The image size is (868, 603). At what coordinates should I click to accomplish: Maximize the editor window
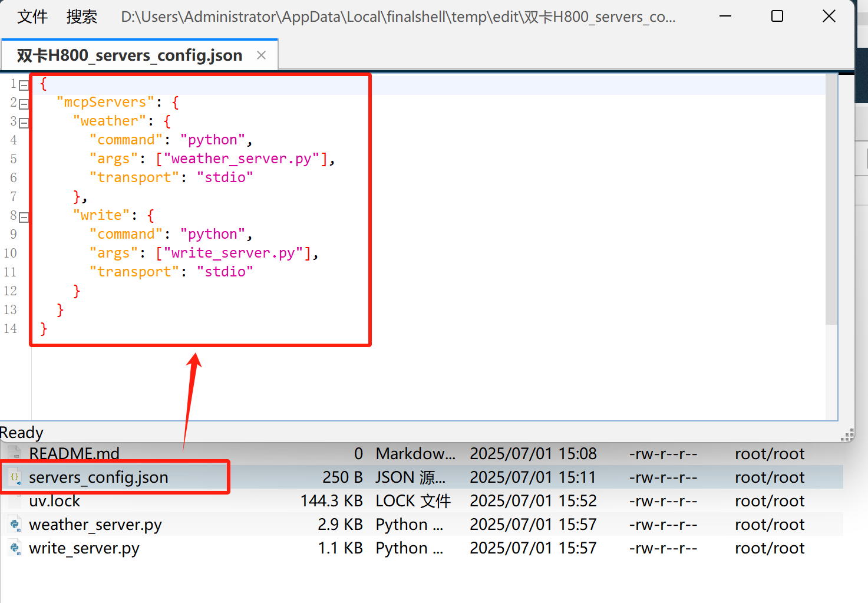point(777,17)
